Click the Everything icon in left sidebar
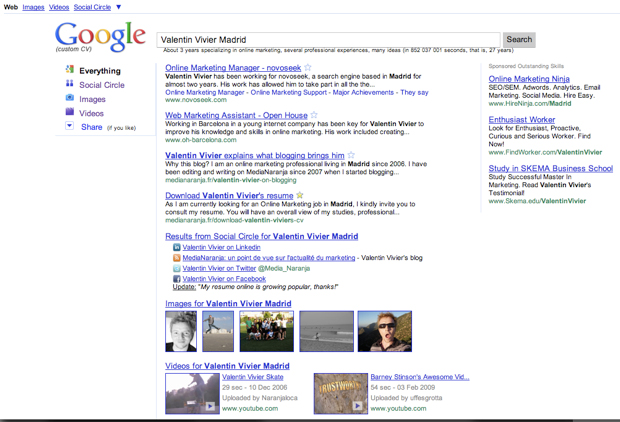 70,70
